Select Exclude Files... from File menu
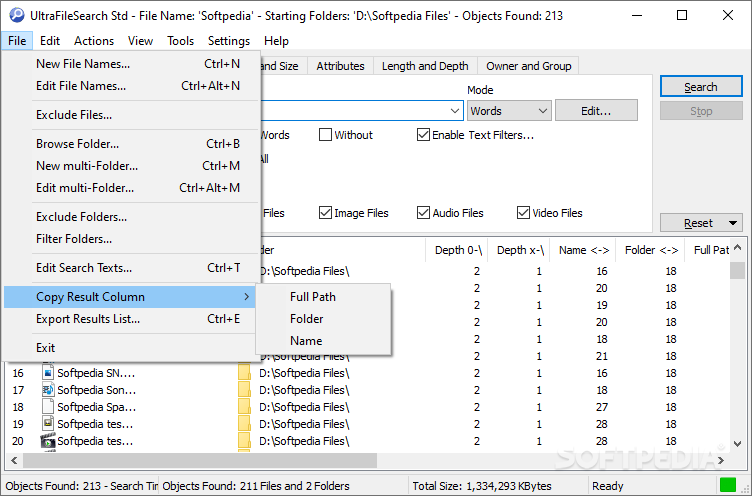The width and height of the screenshot is (752, 496). point(129,115)
